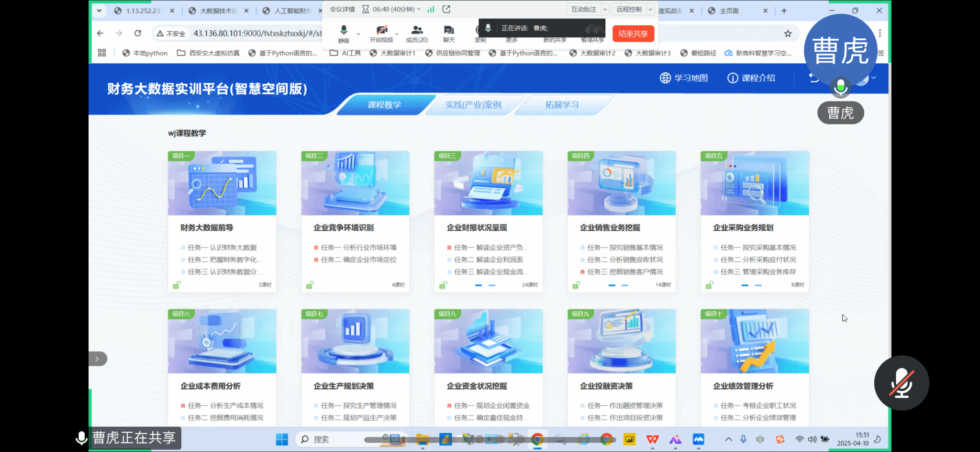Open 课程介绍 info icon

[x=733, y=78]
